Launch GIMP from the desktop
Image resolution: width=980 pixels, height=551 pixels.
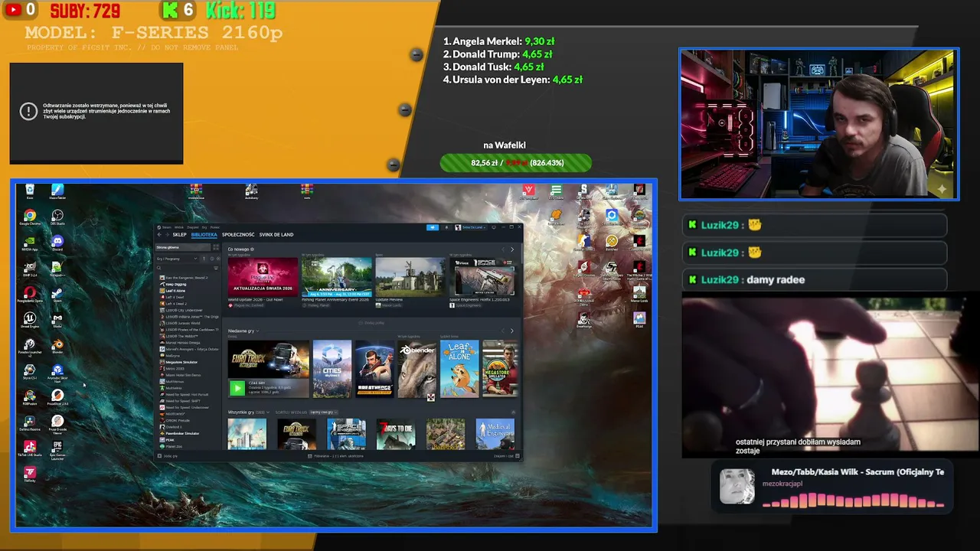coord(29,269)
